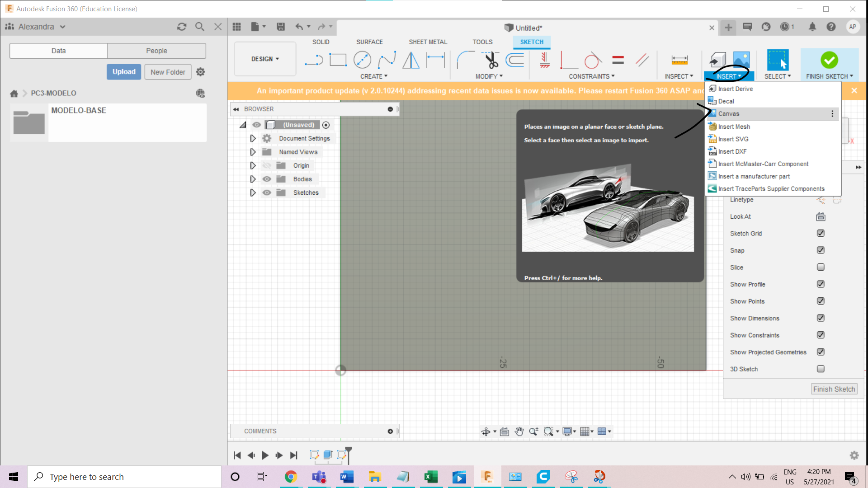Disable the Sketch Grid checkbox
868x488 pixels.
coord(821,234)
